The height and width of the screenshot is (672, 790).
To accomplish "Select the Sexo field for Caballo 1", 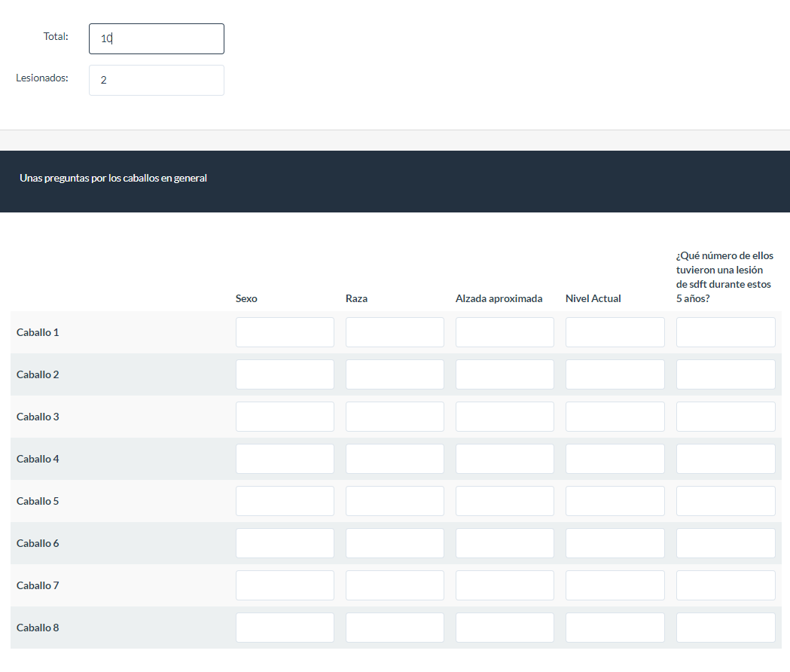I will point(285,332).
